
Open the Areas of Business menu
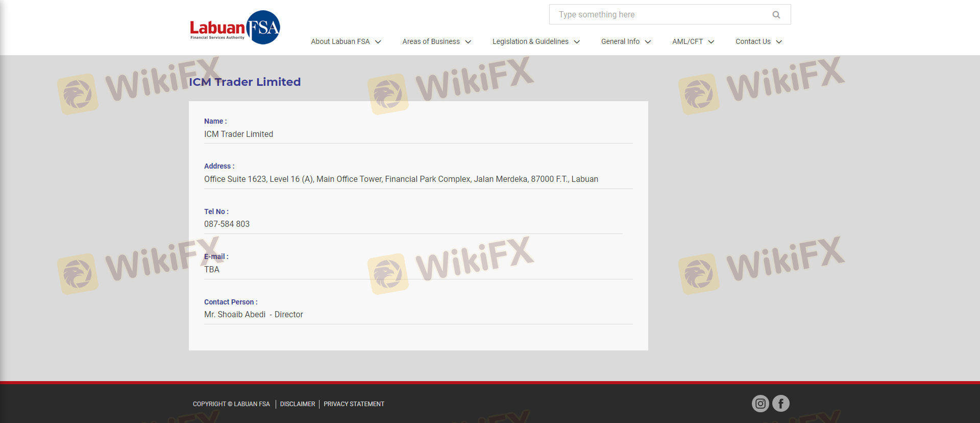431,41
